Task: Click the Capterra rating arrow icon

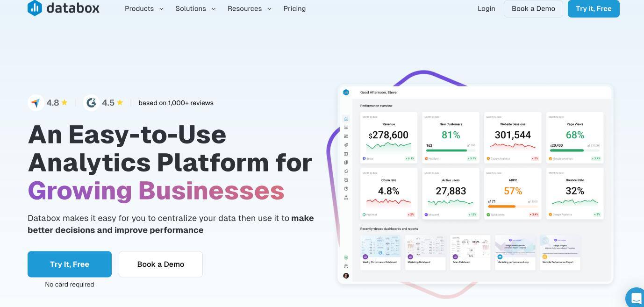Action: click(36, 103)
